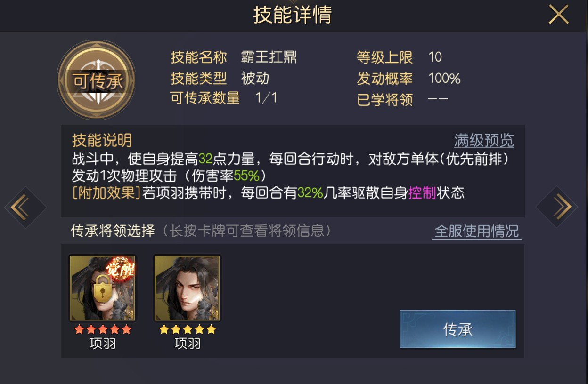This screenshot has height=384, width=588.
Task: Open the 全服使用情况 link
Action: pos(476,232)
